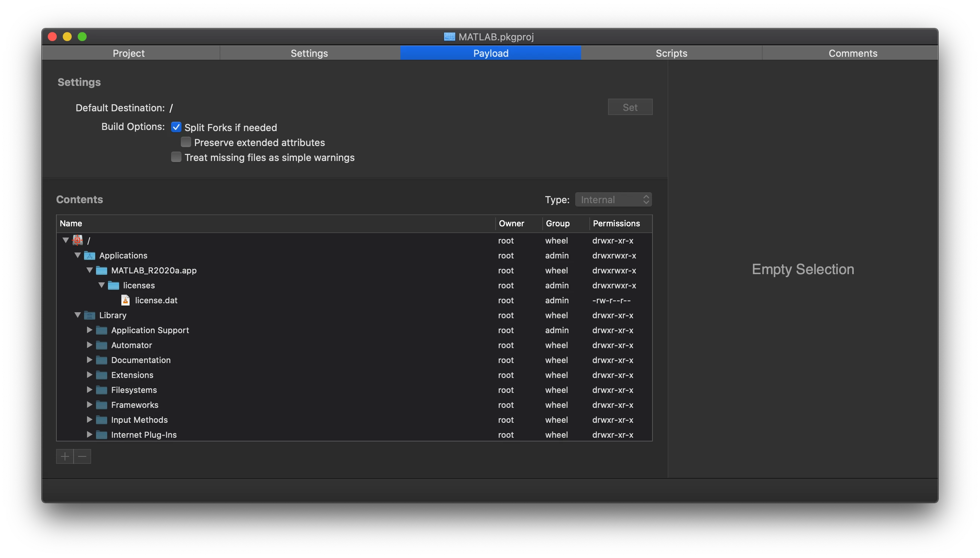The height and width of the screenshot is (558, 980).
Task: Expand the Extensions folder
Action: coord(89,375)
